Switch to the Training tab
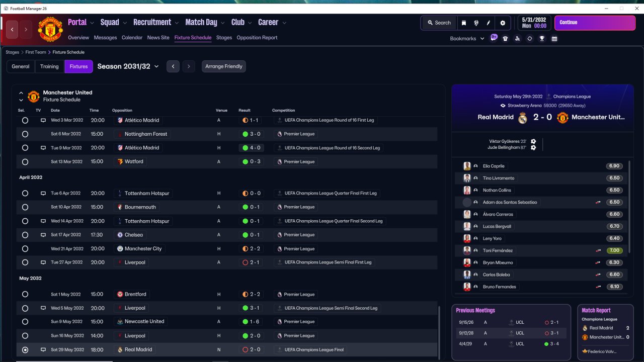This screenshot has height=362, width=644. [49, 66]
